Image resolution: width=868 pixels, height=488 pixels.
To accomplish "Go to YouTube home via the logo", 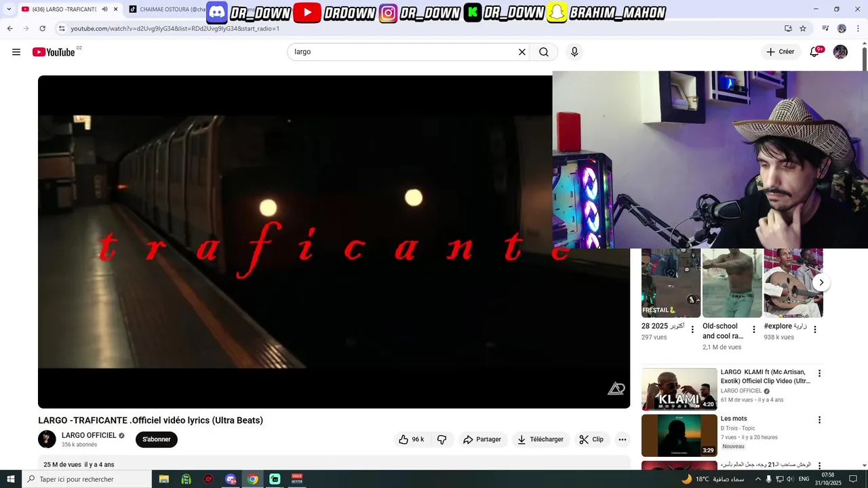I will 54,52.
